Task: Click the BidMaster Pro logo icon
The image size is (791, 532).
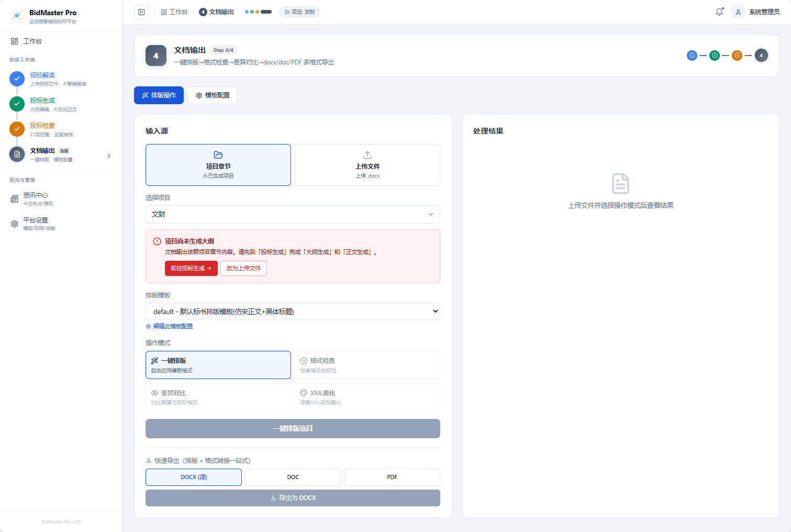Action: (x=17, y=16)
